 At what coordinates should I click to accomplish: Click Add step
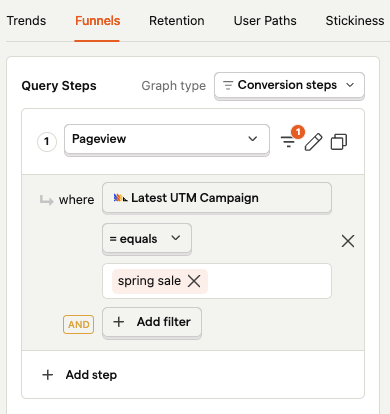(79, 375)
